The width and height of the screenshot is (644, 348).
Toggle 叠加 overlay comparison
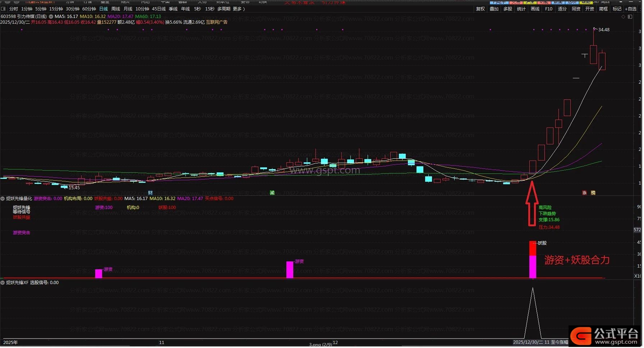click(x=494, y=9)
